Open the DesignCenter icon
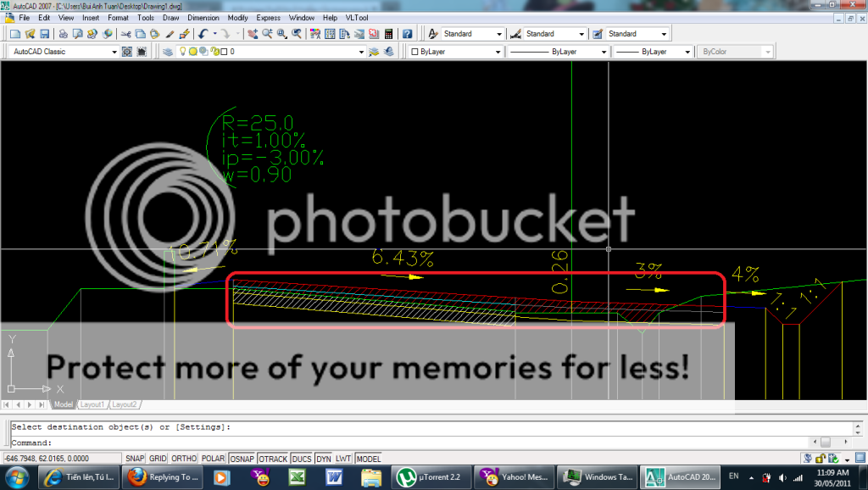868x490 pixels. point(330,34)
